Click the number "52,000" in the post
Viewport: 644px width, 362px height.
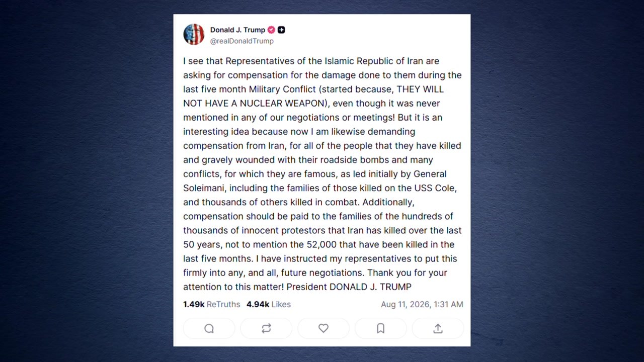tap(322, 244)
